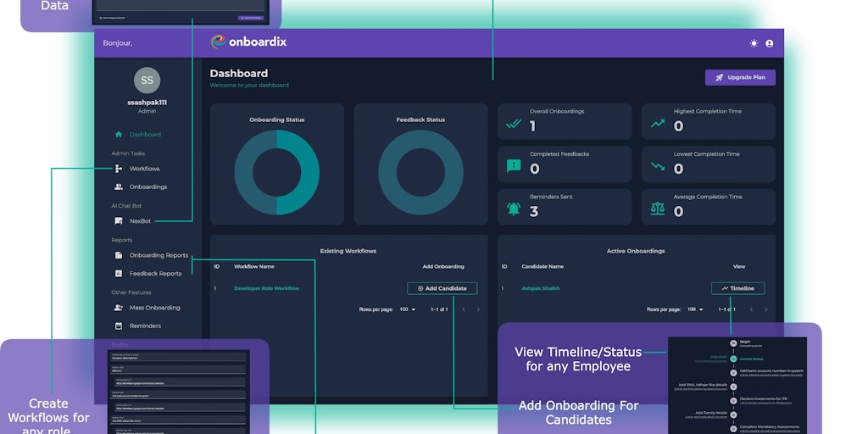
Task: Click the Upgrade Plan button
Action: pos(740,77)
